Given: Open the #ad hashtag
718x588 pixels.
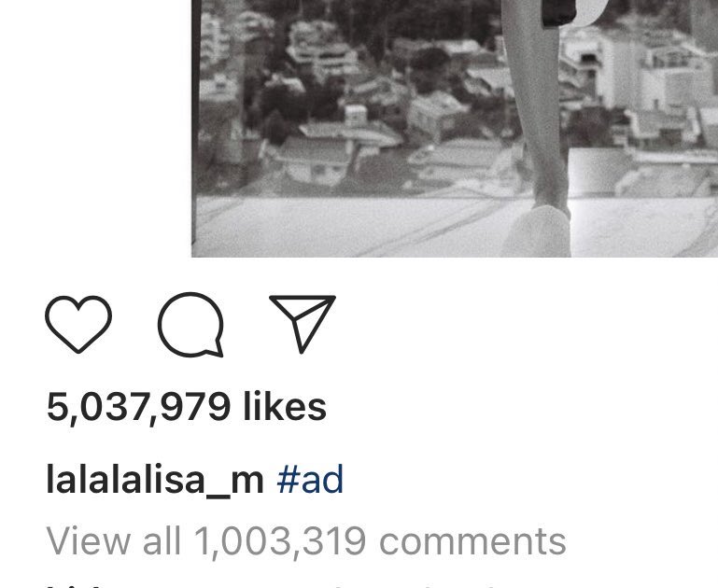Looking at the screenshot, I should point(310,479).
